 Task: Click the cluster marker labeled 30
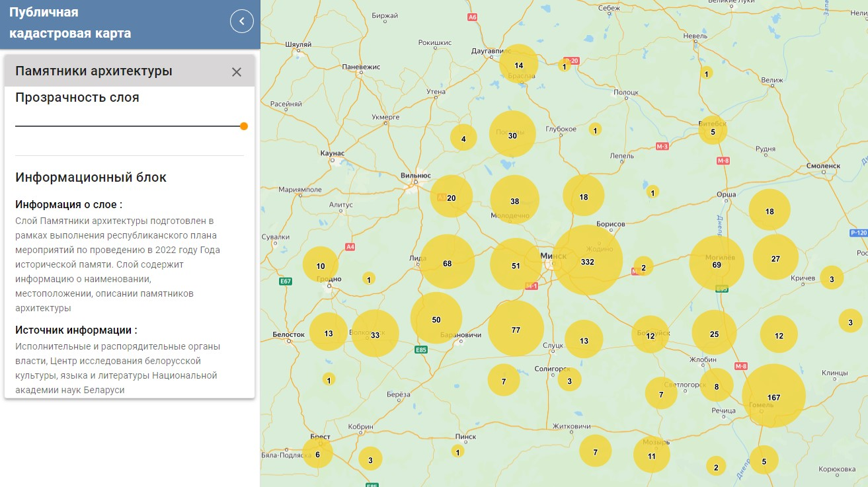click(x=512, y=135)
